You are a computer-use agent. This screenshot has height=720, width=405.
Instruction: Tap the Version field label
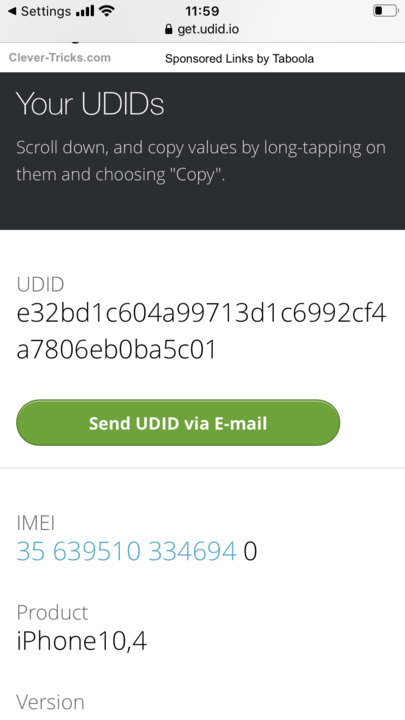tap(51, 702)
